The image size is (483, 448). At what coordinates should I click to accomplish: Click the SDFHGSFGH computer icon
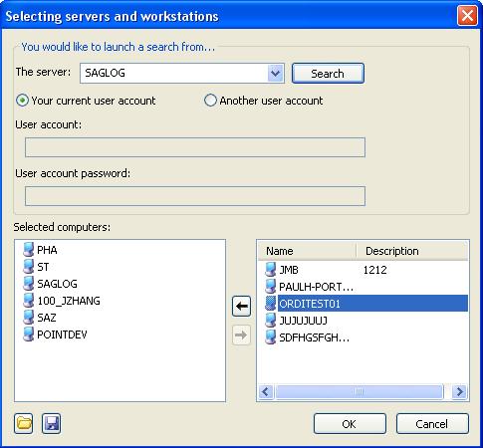coord(271,337)
